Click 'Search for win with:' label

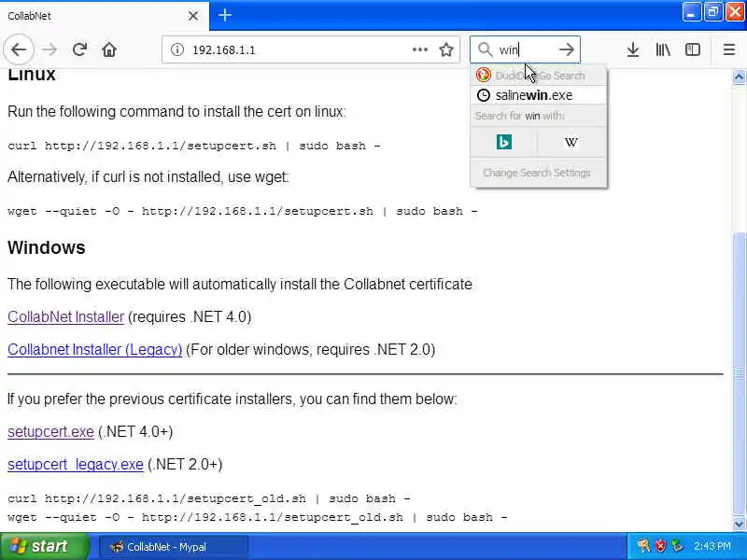point(519,116)
